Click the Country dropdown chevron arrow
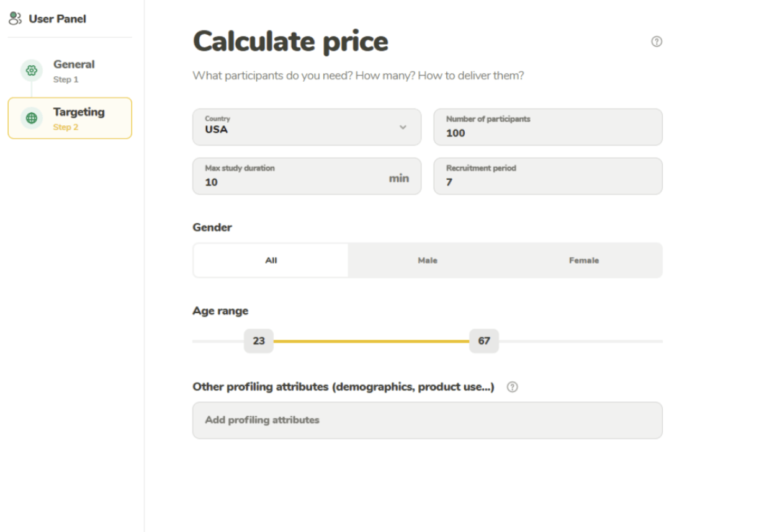 click(403, 127)
